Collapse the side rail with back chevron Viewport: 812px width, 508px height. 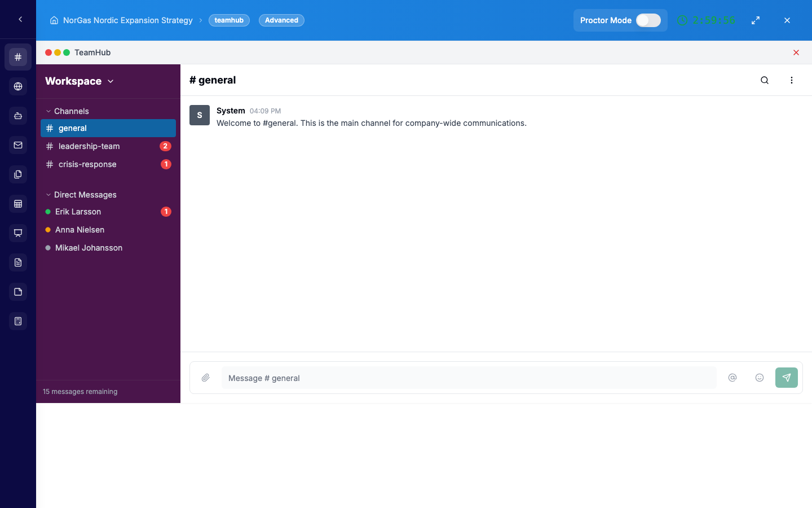[20, 19]
